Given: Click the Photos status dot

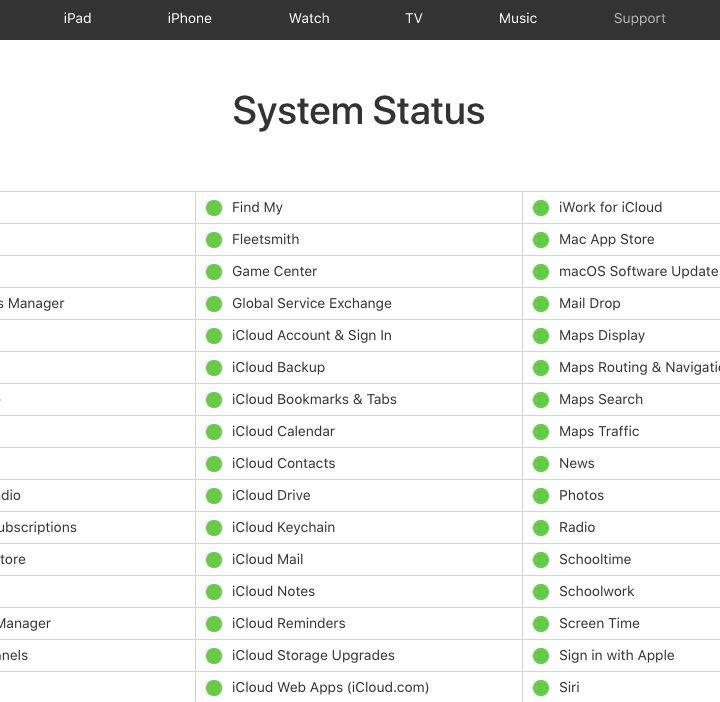Looking at the screenshot, I should tap(541, 496).
